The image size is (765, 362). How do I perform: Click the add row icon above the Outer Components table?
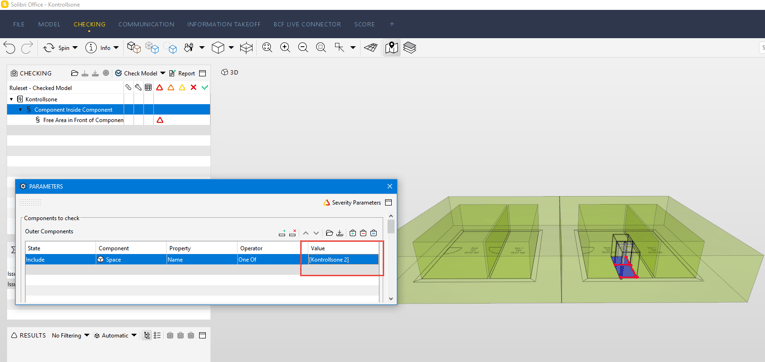pos(282,233)
